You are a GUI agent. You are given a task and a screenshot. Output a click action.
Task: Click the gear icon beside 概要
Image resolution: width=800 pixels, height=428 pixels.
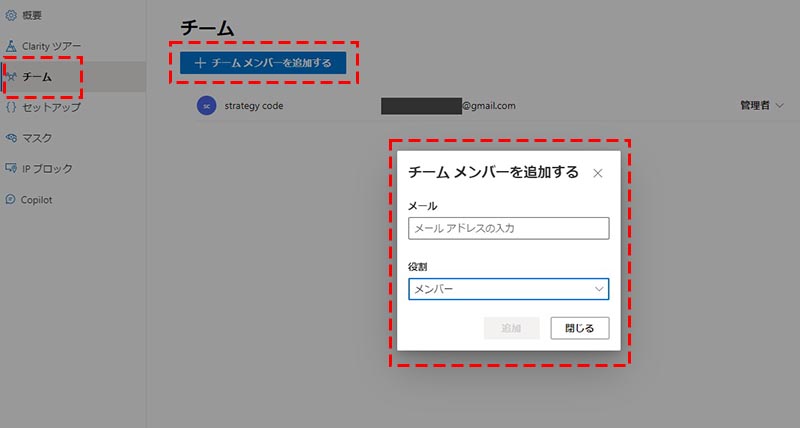tap(11, 15)
